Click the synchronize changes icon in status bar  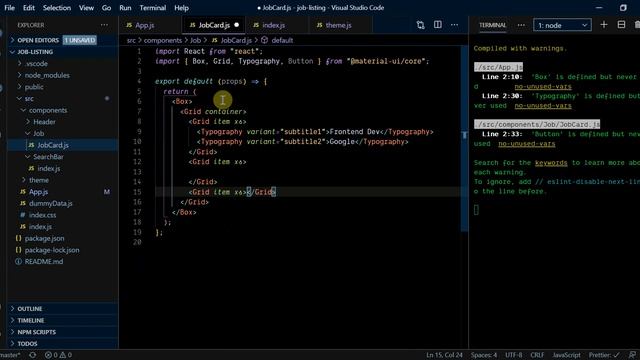coord(33,355)
